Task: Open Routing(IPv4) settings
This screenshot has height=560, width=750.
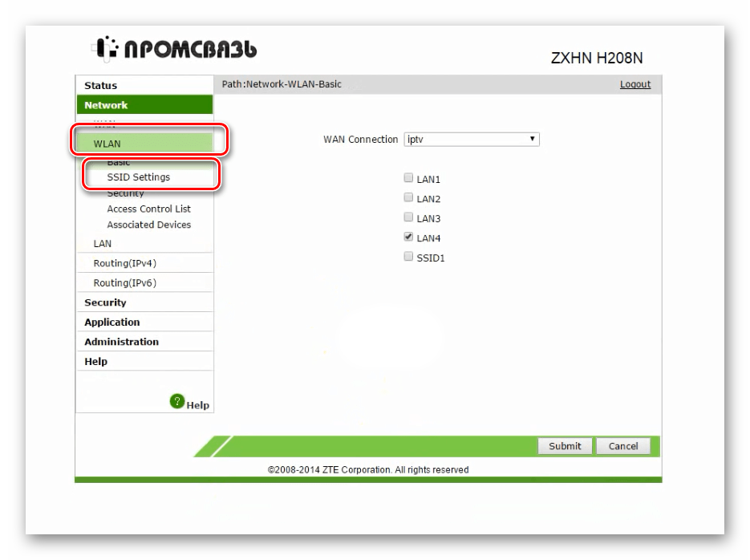Action: [x=144, y=263]
